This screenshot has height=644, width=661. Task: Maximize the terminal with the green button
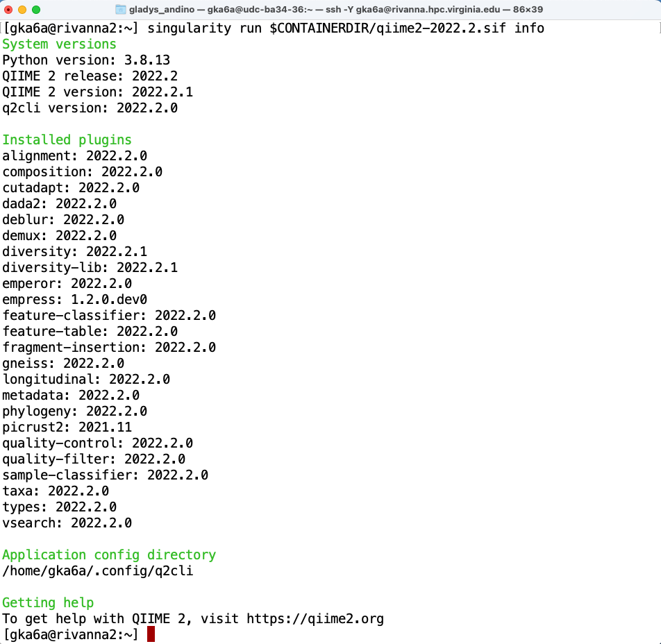coord(36,9)
